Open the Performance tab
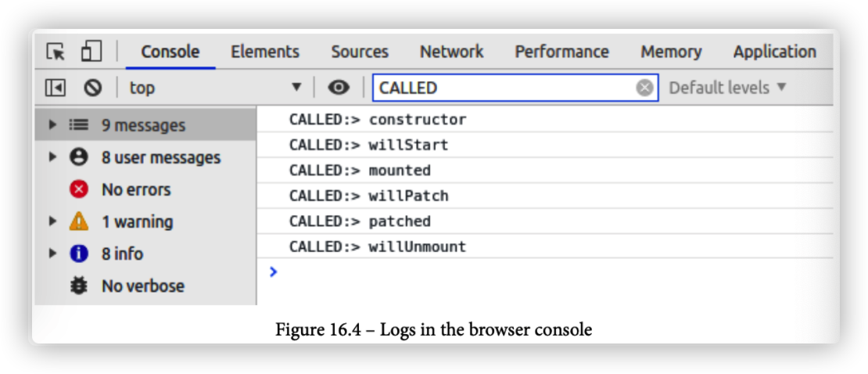 click(562, 52)
